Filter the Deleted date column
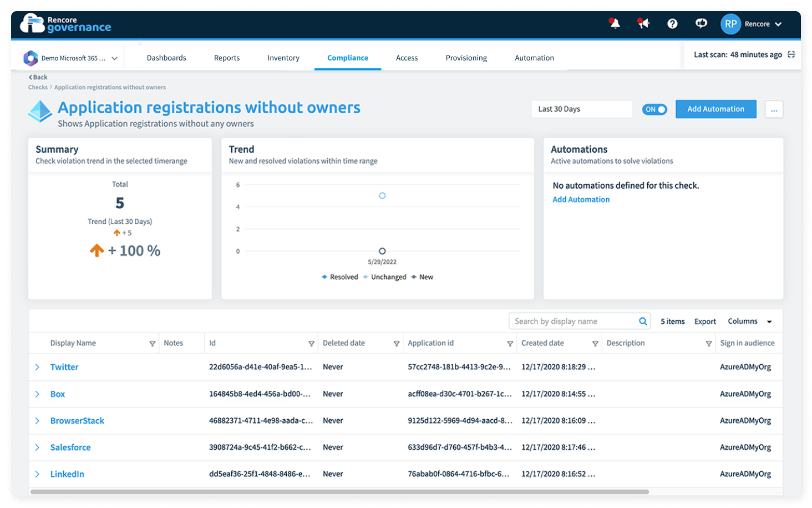Viewport: 812px width, 508px height. 397,344
